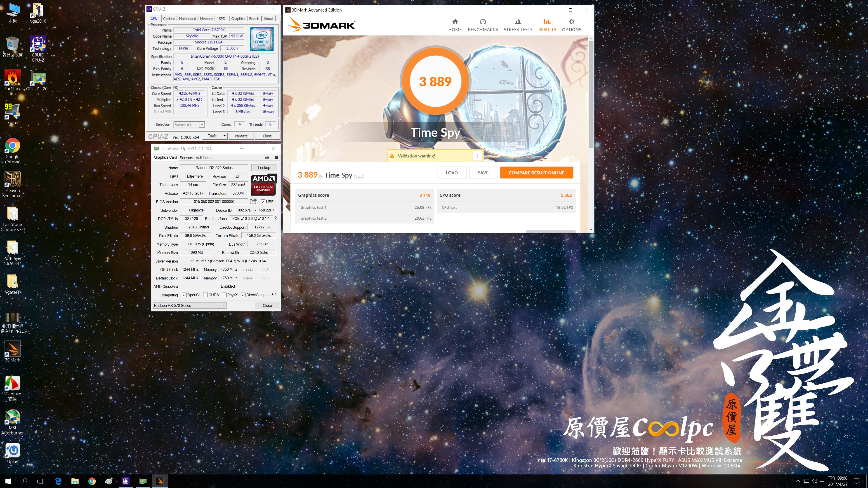Open 3DMark Options gear

pyautogui.click(x=571, y=25)
